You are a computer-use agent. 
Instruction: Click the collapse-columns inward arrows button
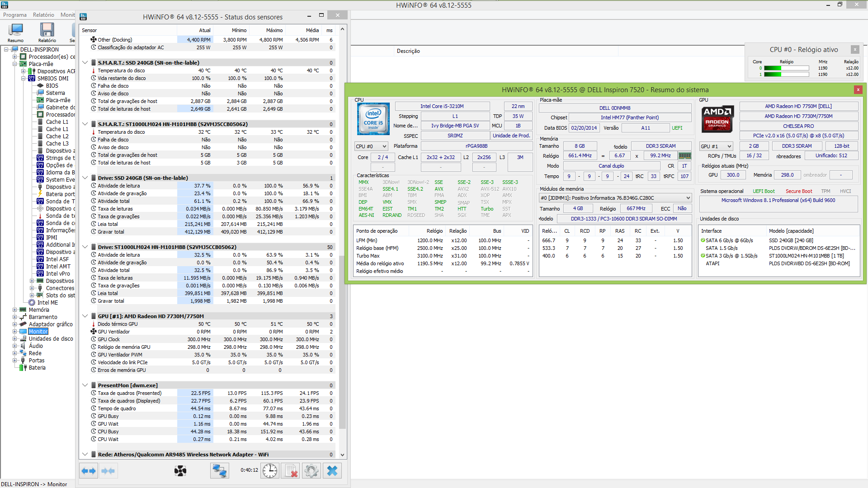pyautogui.click(x=108, y=471)
